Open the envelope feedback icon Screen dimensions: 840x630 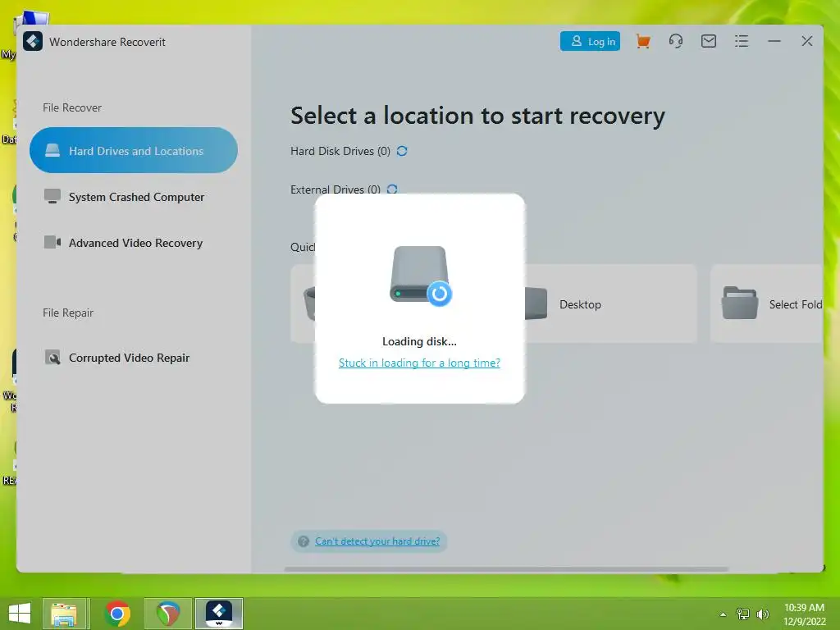pyautogui.click(x=709, y=41)
